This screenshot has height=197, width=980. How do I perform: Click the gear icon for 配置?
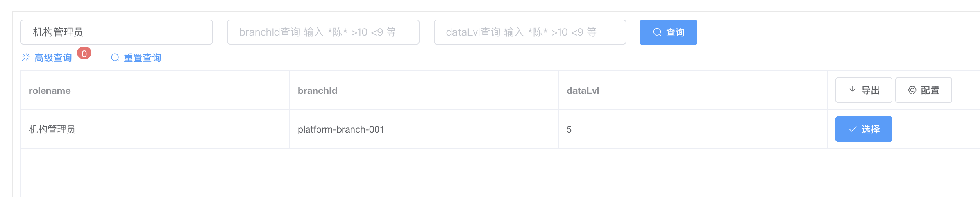pyautogui.click(x=912, y=90)
